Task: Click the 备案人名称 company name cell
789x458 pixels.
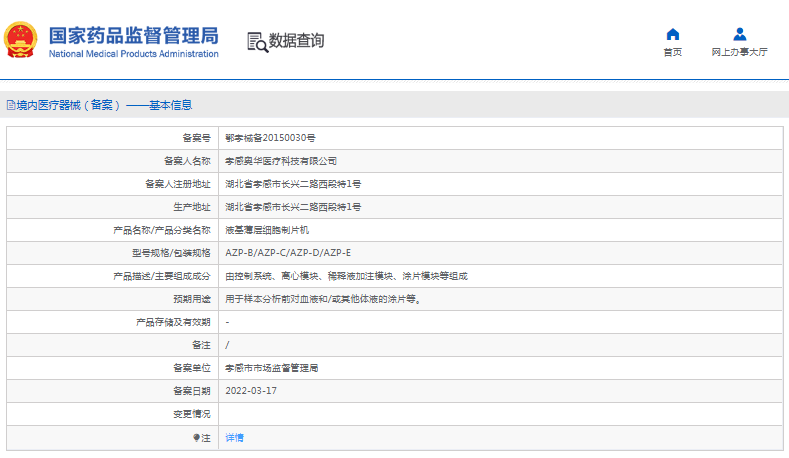Action: [x=281, y=160]
